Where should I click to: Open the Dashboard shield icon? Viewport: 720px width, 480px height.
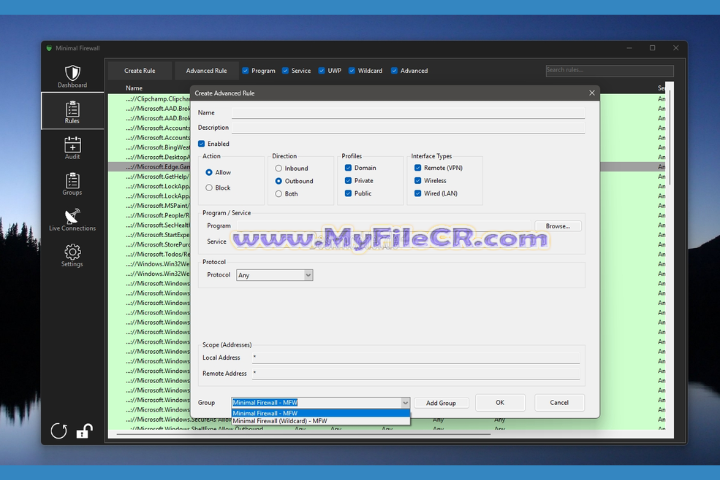[x=73, y=73]
